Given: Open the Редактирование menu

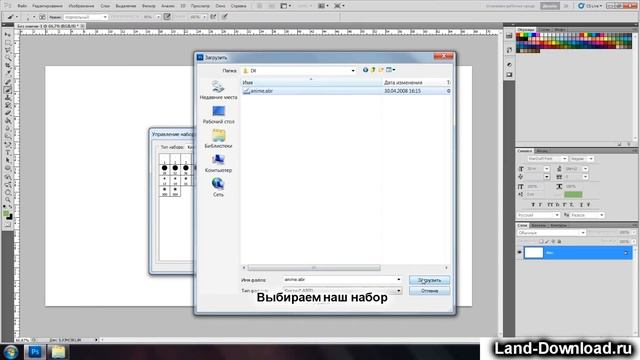Looking at the screenshot, I should (47, 6).
